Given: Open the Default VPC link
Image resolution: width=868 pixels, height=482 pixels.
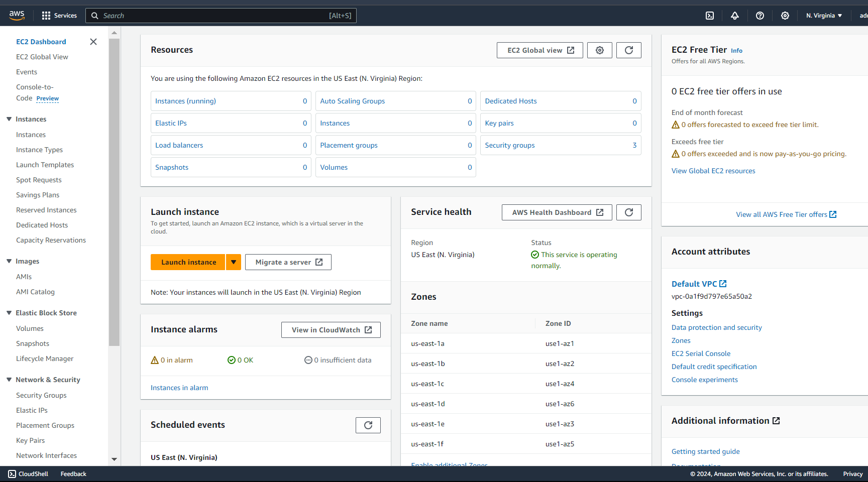Looking at the screenshot, I should point(695,284).
